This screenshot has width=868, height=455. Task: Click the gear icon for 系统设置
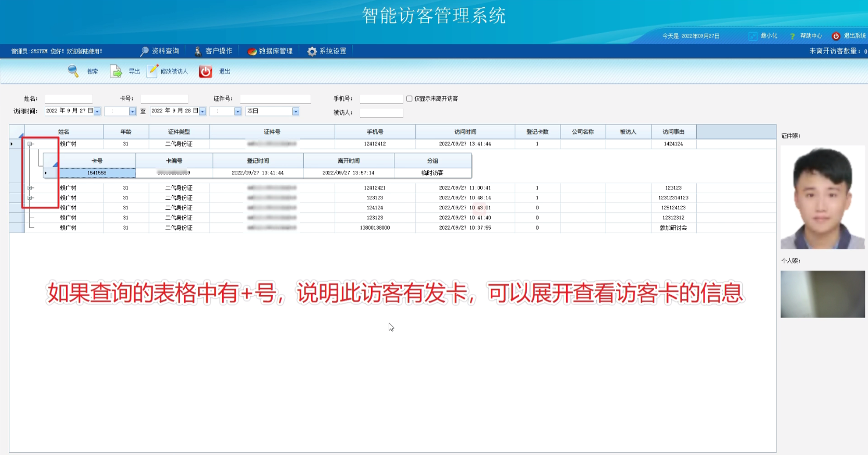coord(312,51)
